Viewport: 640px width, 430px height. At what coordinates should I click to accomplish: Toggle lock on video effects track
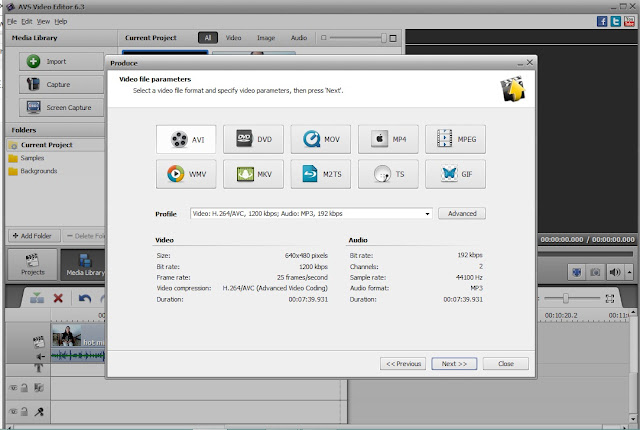[x=24, y=388]
